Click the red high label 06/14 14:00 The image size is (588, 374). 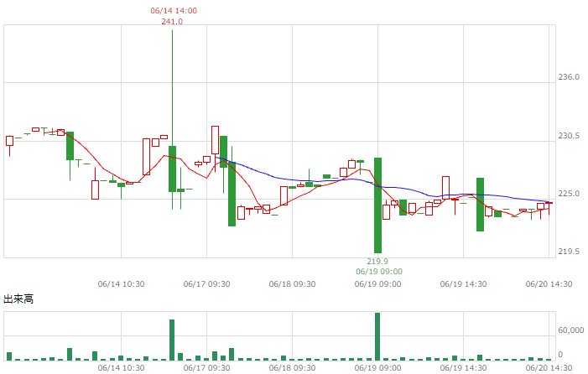pyautogui.click(x=174, y=11)
